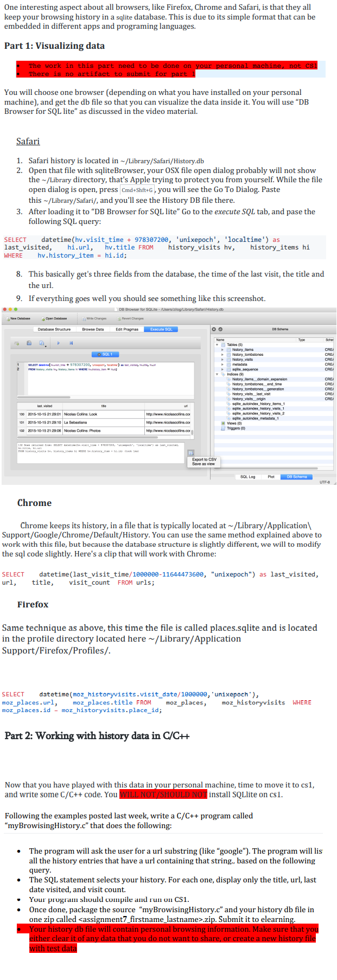Open the SQL file dropdown icon
This screenshot has width=337, height=980.
[42, 343]
